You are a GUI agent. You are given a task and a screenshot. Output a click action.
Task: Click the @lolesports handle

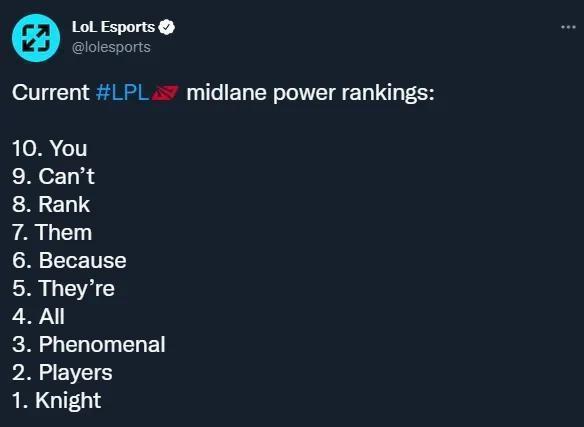pos(111,47)
